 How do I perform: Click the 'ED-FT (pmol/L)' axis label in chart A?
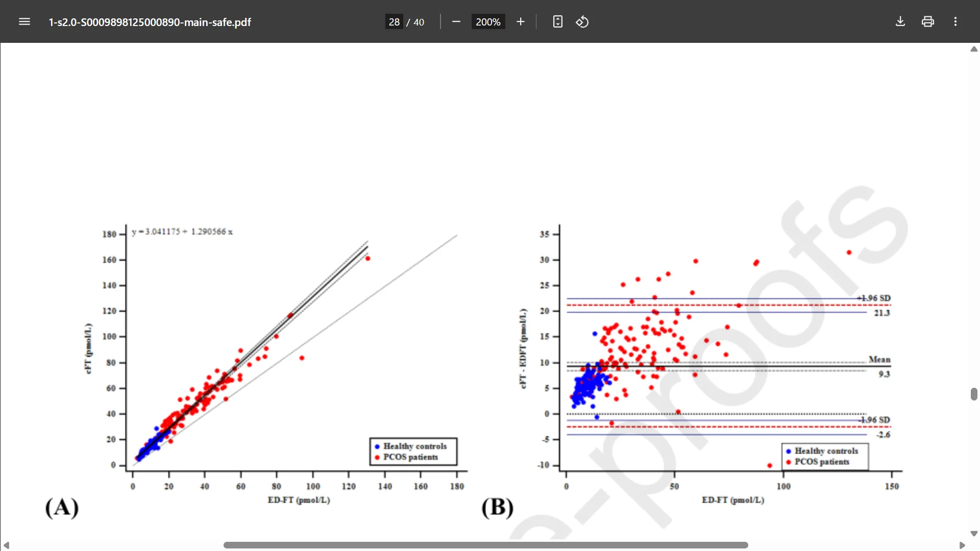coord(299,500)
